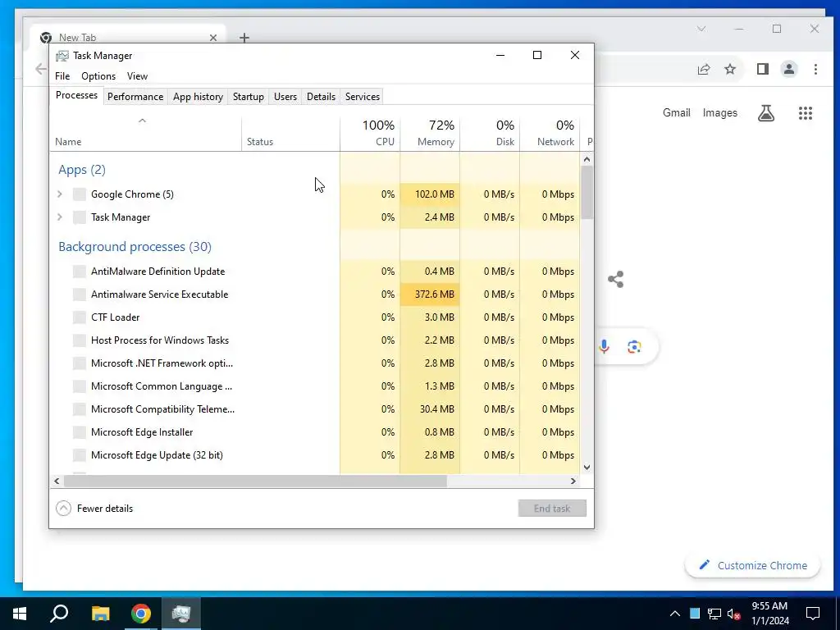
Task: Search by image with Google Lens icon
Action: (634, 347)
